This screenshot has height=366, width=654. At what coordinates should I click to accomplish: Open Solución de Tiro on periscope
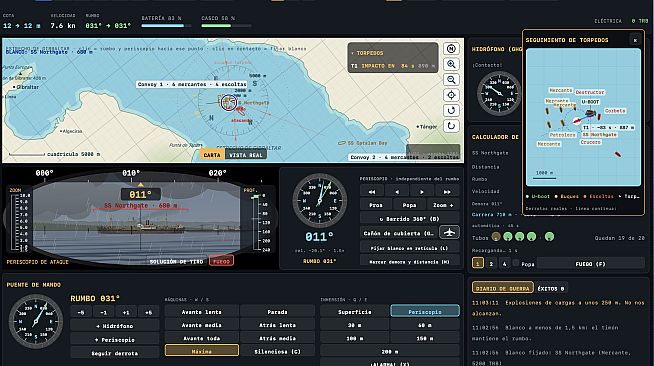pos(176,261)
